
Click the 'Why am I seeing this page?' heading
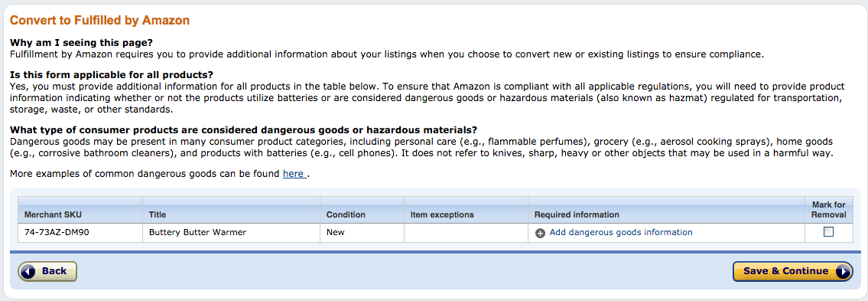pyautogui.click(x=81, y=43)
